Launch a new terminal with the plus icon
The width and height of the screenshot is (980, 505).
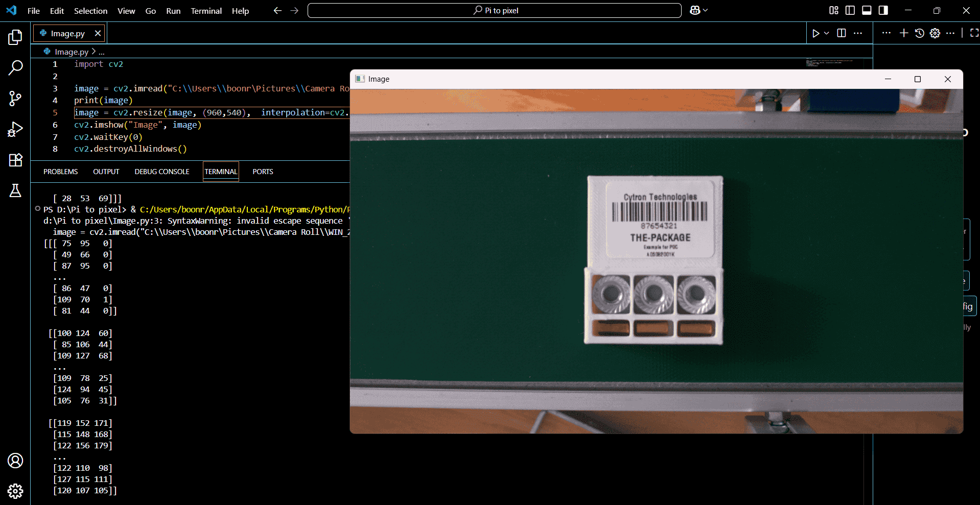click(x=903, y=33)
